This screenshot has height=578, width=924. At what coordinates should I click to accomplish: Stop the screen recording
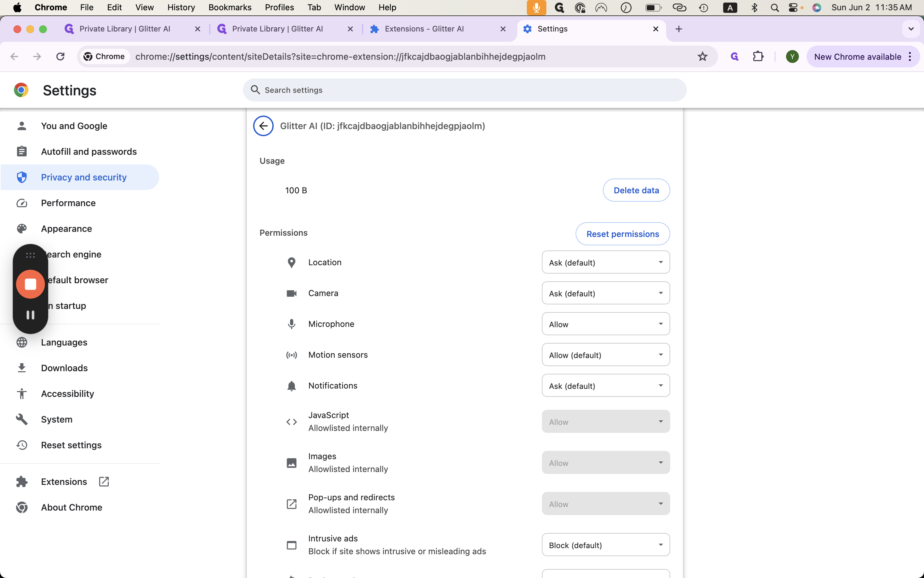[x=30, y=284]
